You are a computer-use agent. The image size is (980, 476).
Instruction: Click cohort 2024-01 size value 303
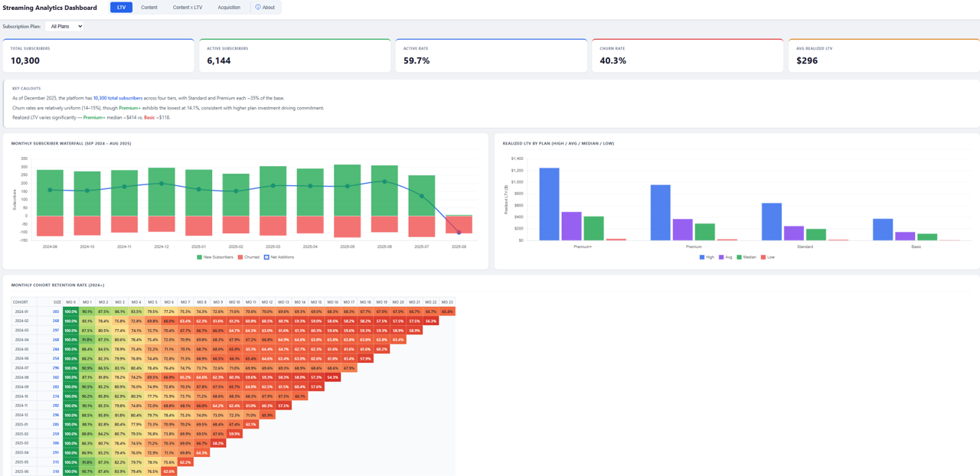coord(56,312)
